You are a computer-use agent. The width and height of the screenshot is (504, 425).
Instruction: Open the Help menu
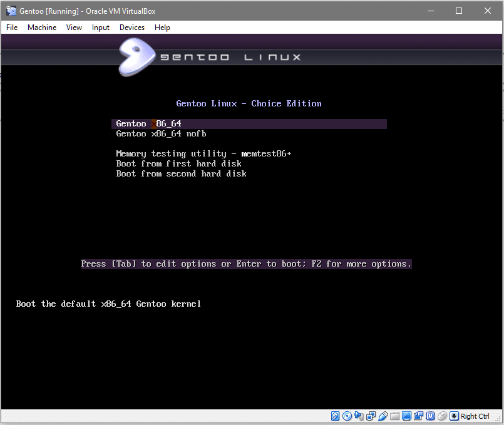(162, 28)
